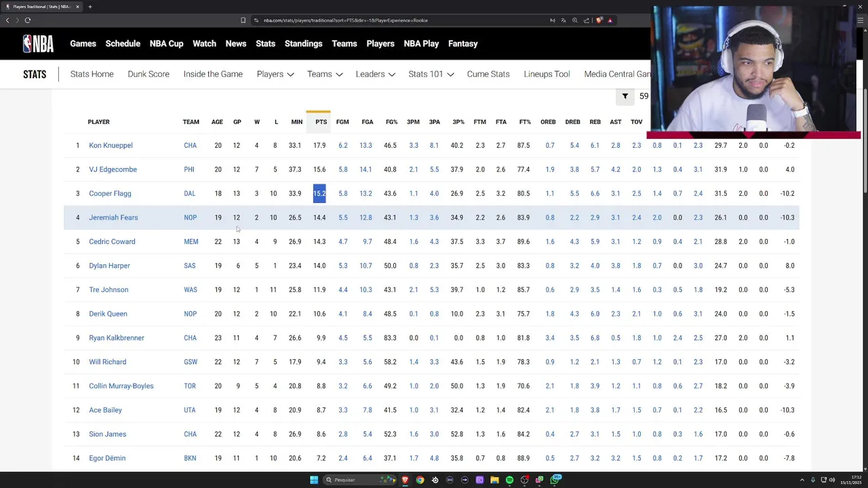Open the Cume Stats page
This screenshot has height=488, width=868.
[x=488, y=74]
